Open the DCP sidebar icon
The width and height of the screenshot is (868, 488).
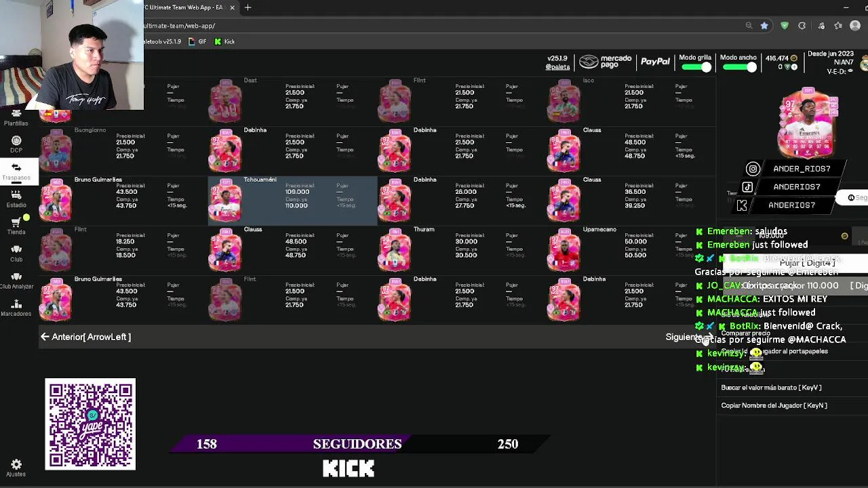click(x=16, y=141)
